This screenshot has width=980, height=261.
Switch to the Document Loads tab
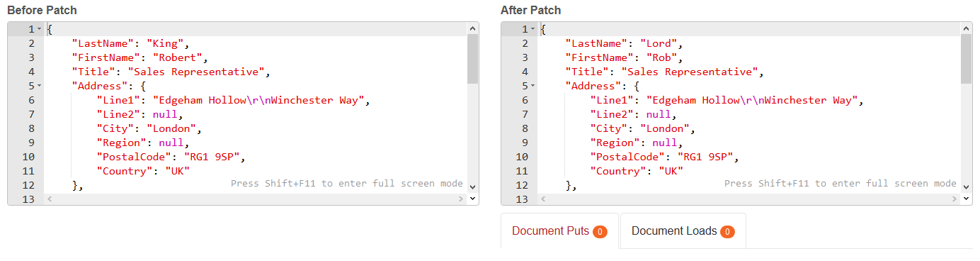click(x=683, y=231)
